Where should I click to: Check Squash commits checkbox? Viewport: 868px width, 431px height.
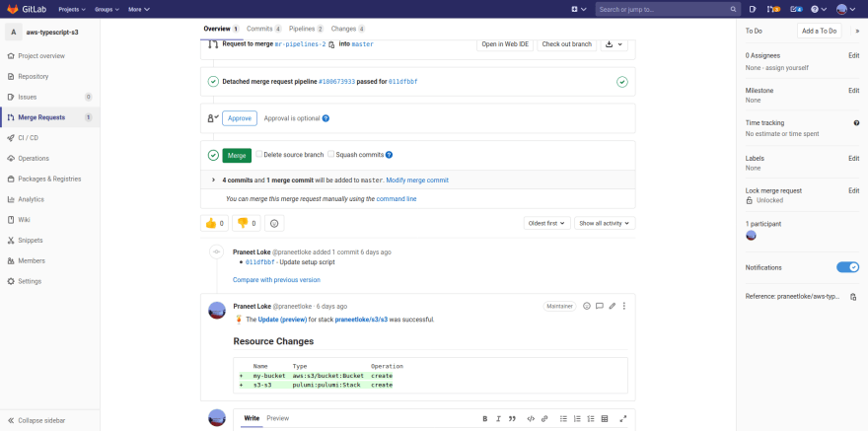(x=331, y=155)
